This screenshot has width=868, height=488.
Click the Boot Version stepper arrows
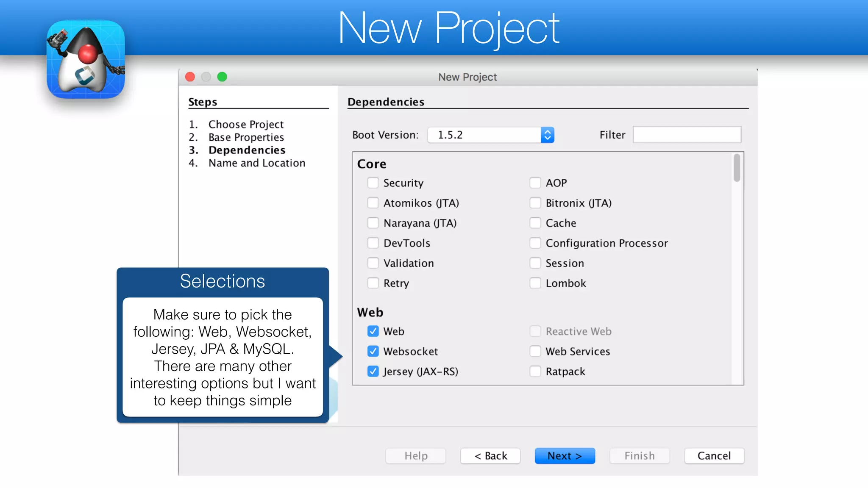pyautogui.click(x=548, y=135)
